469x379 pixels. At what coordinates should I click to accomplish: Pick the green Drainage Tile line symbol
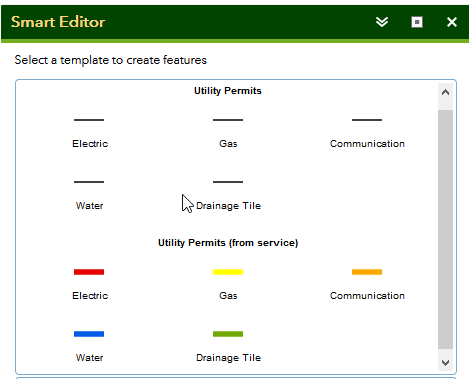click(x=228, y=334)
